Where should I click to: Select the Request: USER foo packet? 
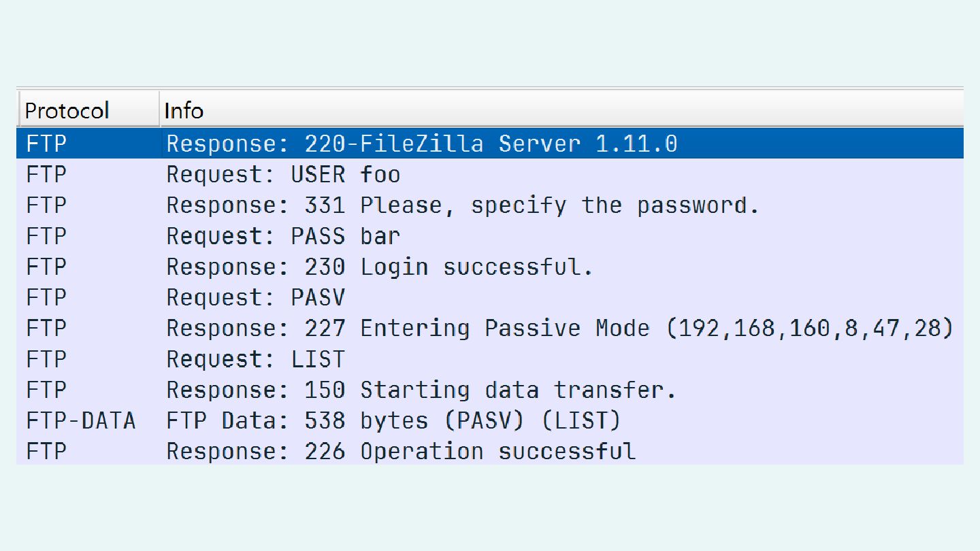pyautogui.click(x=490, y=175)
